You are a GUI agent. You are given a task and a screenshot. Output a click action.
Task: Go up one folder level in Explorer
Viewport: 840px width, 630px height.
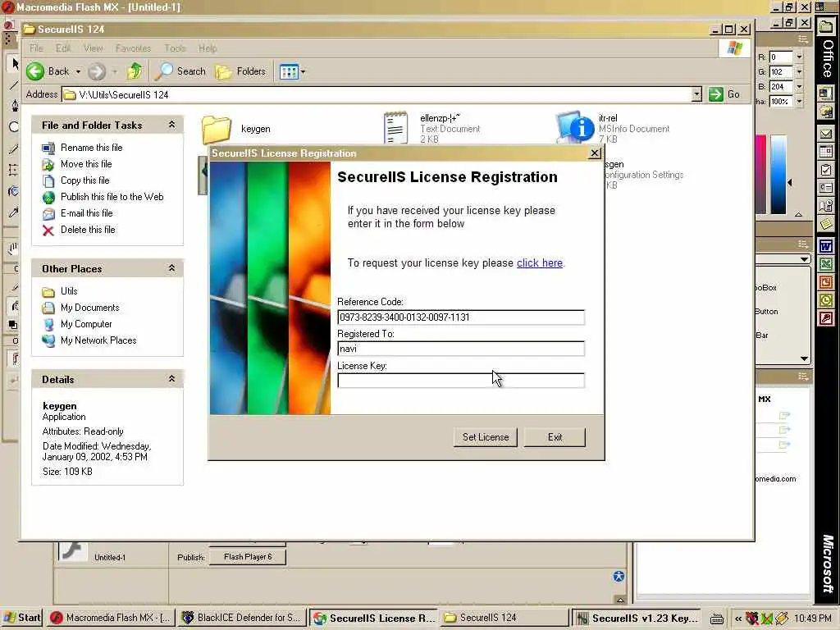point(135,71)
